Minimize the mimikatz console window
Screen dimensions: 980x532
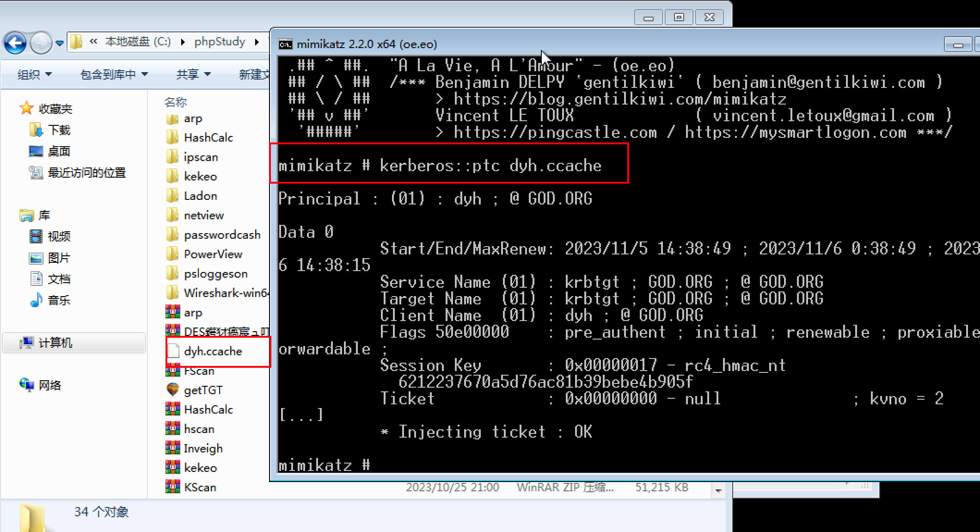pos(957,44)
